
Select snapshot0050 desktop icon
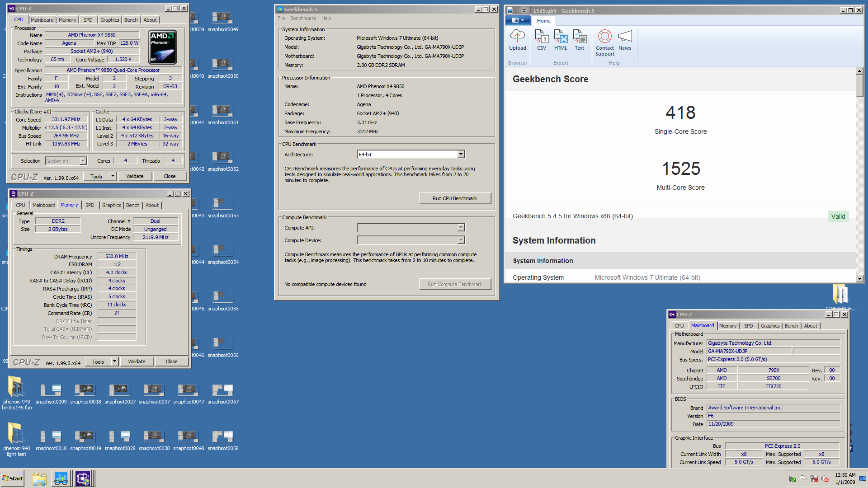pyautogui.click(x=223, y=68)
